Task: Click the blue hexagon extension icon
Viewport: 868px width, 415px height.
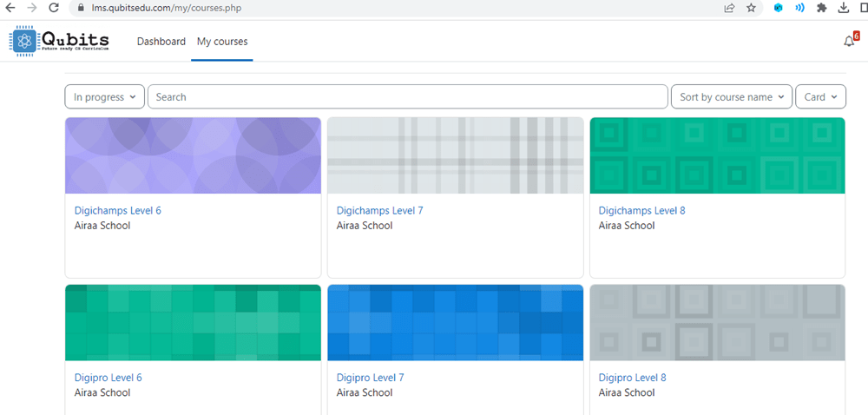Action: pyautogui.click(x=779, y=8)
